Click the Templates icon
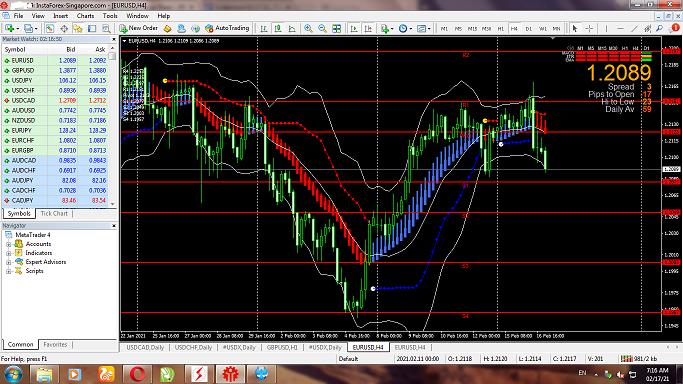Screen dimensions: 683x384 point(421,28)
